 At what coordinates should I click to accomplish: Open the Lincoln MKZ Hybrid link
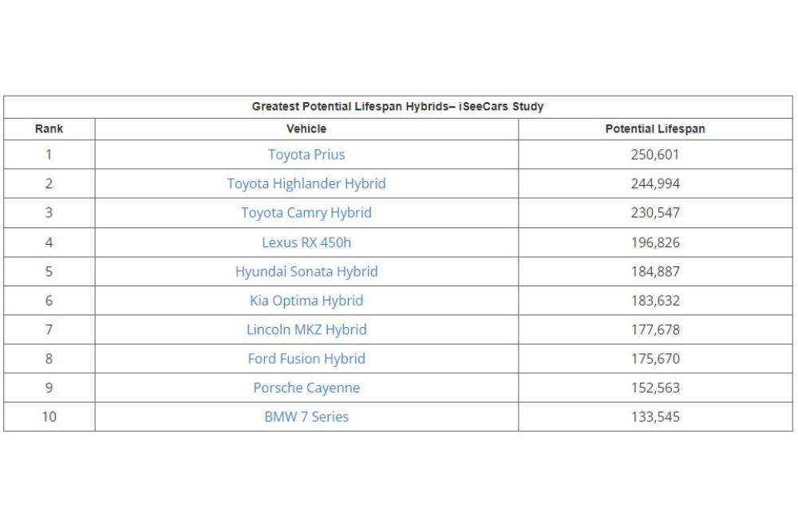pyautogui.click(x=306, y=329)
